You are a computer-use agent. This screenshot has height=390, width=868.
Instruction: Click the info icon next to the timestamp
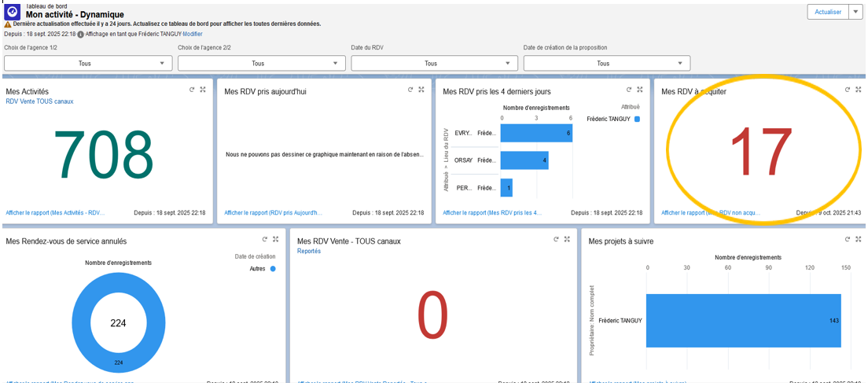[x=80, y=35]
